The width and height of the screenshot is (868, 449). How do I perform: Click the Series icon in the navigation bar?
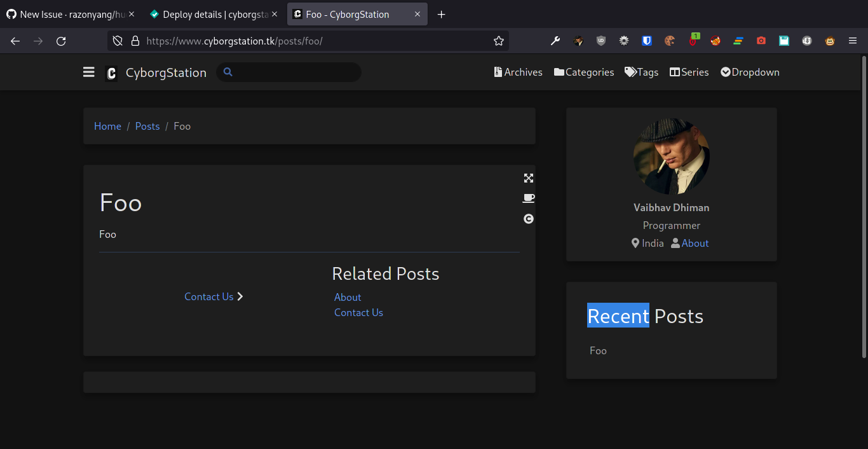pos(674,72)
